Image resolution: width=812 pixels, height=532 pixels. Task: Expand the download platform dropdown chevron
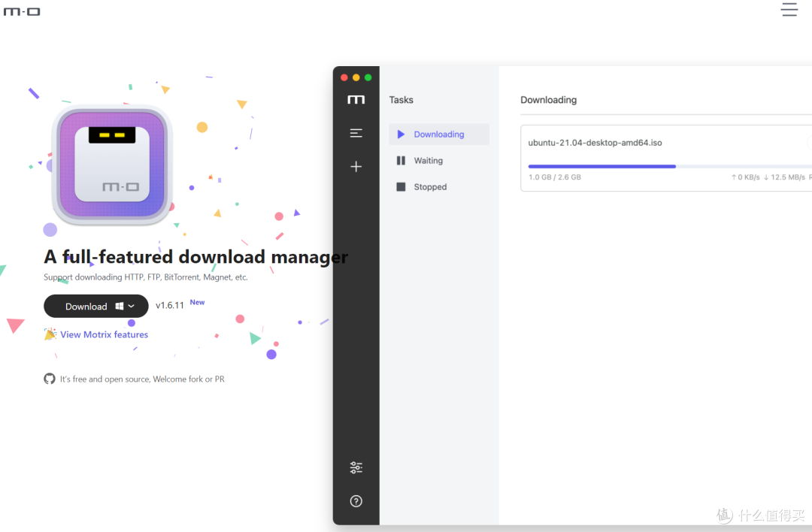(x=132, y=307)
